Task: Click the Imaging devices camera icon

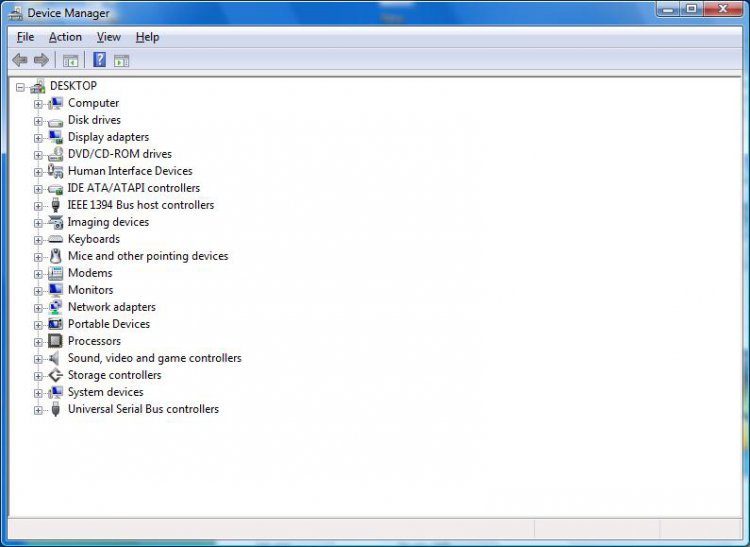Action: [x=55, y=222]
